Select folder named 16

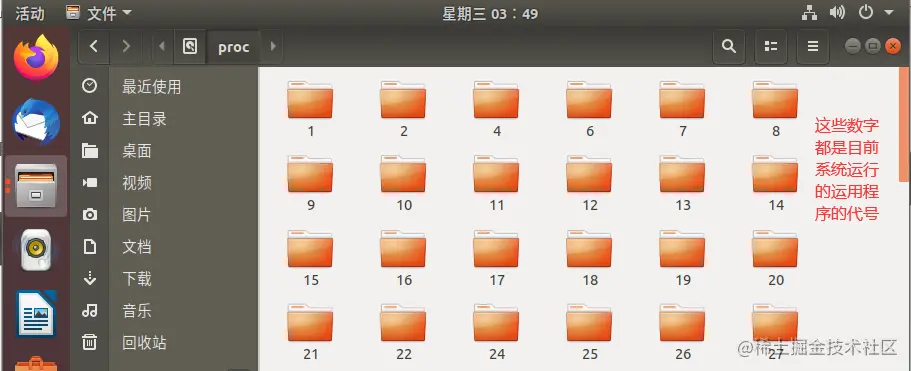click(403, 258)
